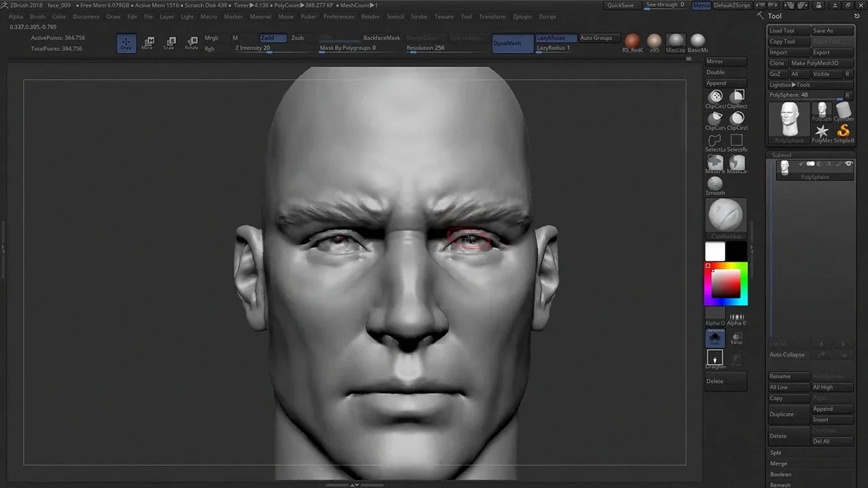Pick the PolyMesh star tool

tap(822, 133)
